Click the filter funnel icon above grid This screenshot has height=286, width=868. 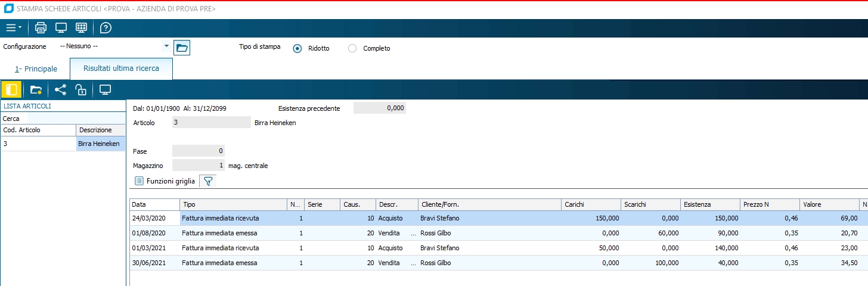click(207, 181)
